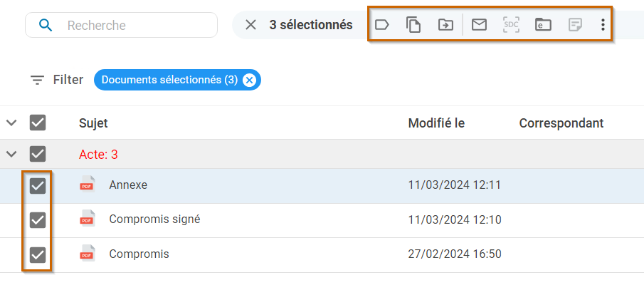
Task: Click the copy documents icon
Action: click(x=413, y=25)
